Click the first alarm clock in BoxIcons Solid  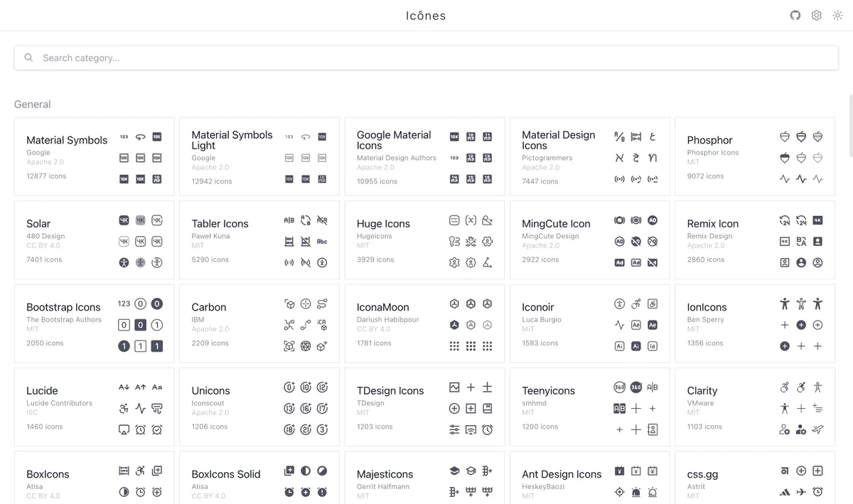click(289, 492)
